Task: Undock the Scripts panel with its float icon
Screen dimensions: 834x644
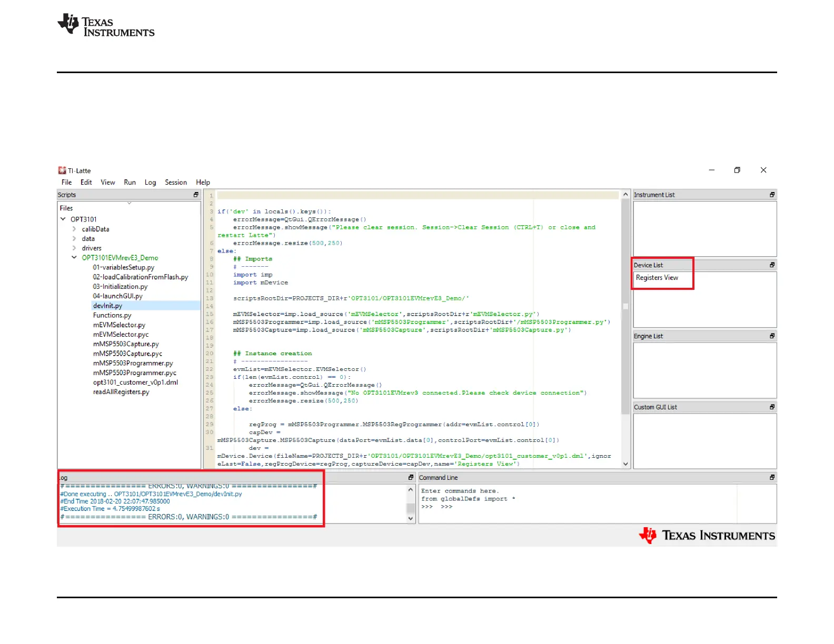Action: coord(196,195)
